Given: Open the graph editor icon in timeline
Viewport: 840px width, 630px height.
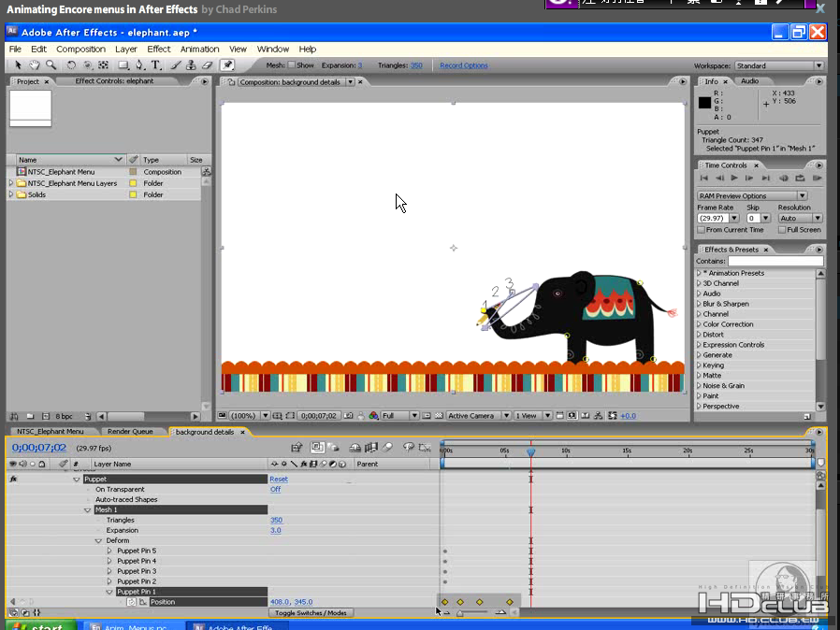Looking at the screenshot, I should pos(425,448).
